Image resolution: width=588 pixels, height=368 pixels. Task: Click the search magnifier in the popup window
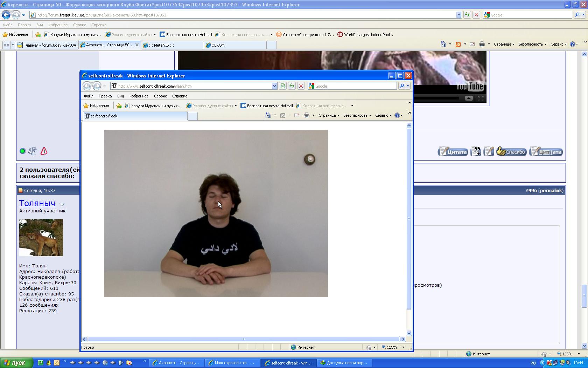click(x=402, y=86)
